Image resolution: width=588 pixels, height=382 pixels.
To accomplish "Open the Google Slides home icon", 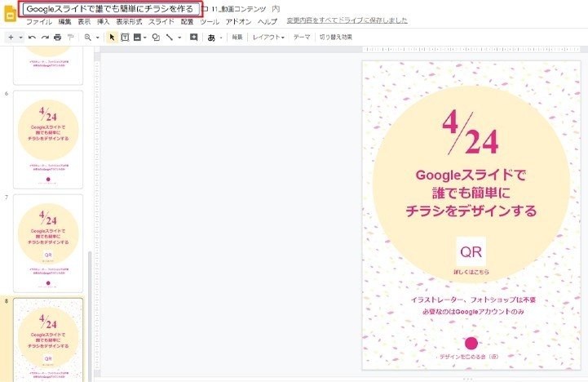I will [10, 14].
